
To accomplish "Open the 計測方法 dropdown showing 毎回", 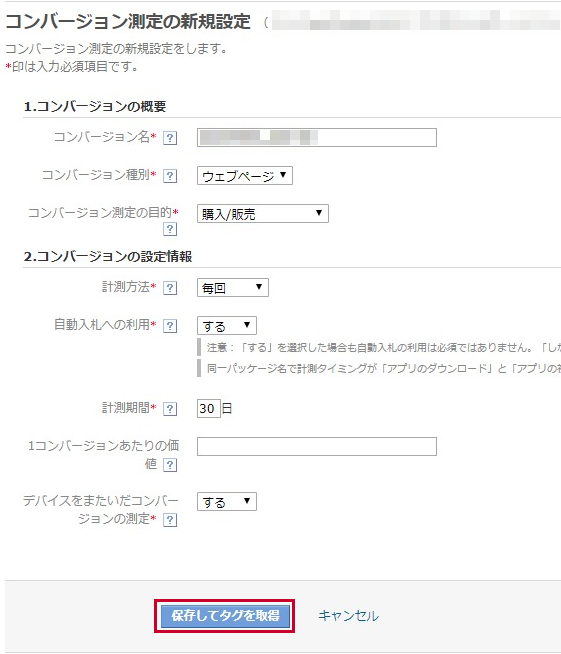I will click(x=233, y=288).
